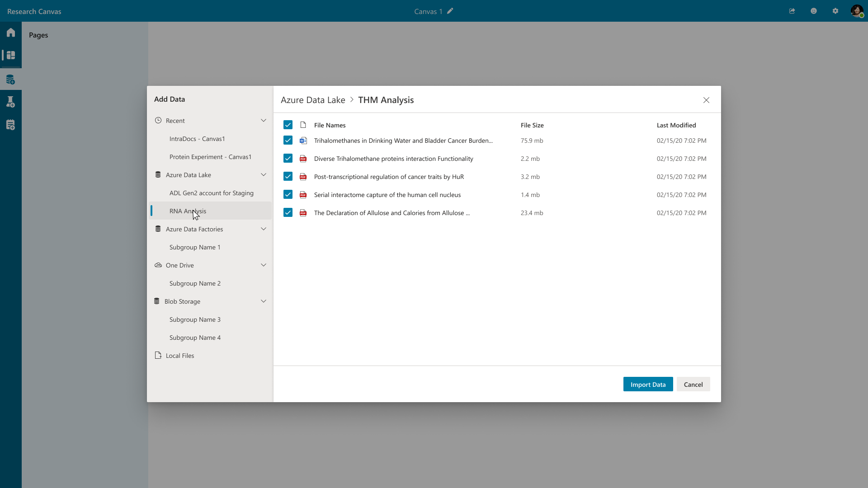Click the add data source sidebar icon
The image size is (868, 488).
(x=11, y=80)
